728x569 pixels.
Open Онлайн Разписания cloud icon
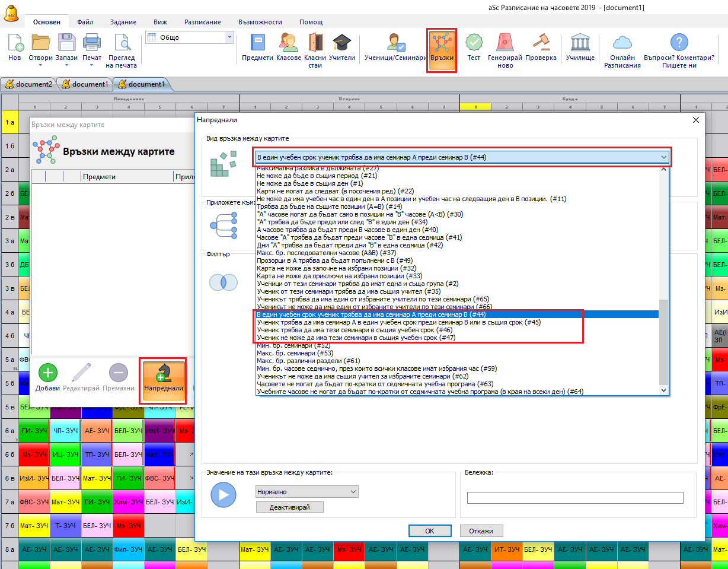622,43
